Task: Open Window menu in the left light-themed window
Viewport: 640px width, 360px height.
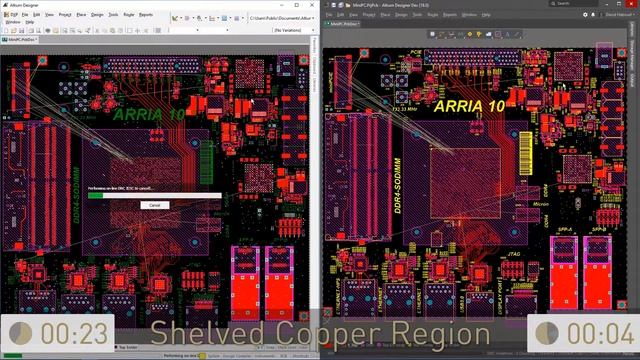Action: pos(13,22)
